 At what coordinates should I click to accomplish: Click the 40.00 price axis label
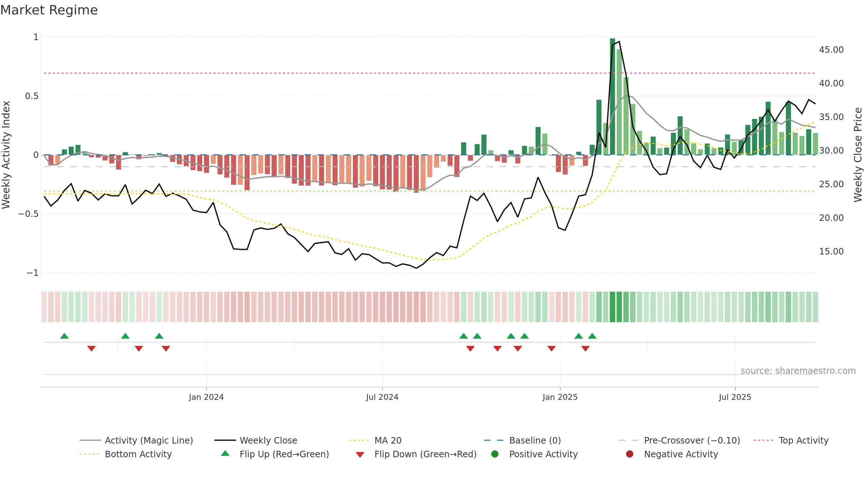coord(831,84)
